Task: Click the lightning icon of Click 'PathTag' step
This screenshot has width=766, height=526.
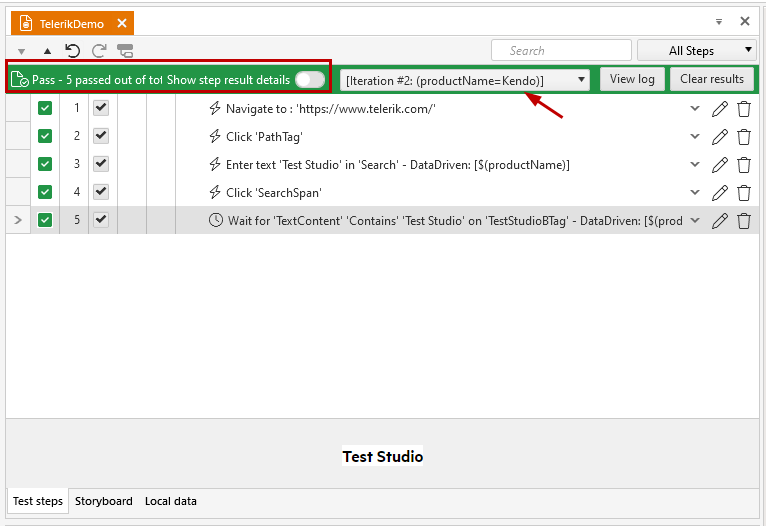Action: coord(215,136)
